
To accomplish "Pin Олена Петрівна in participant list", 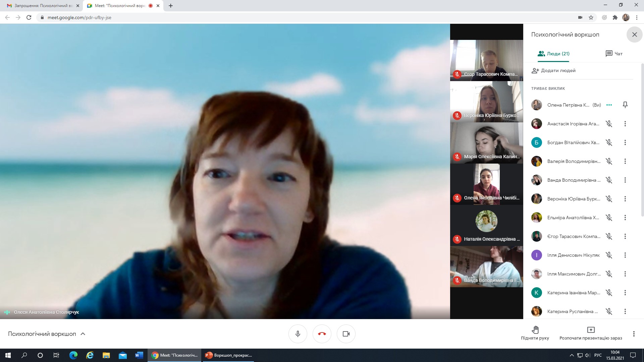I will (625, 105).
